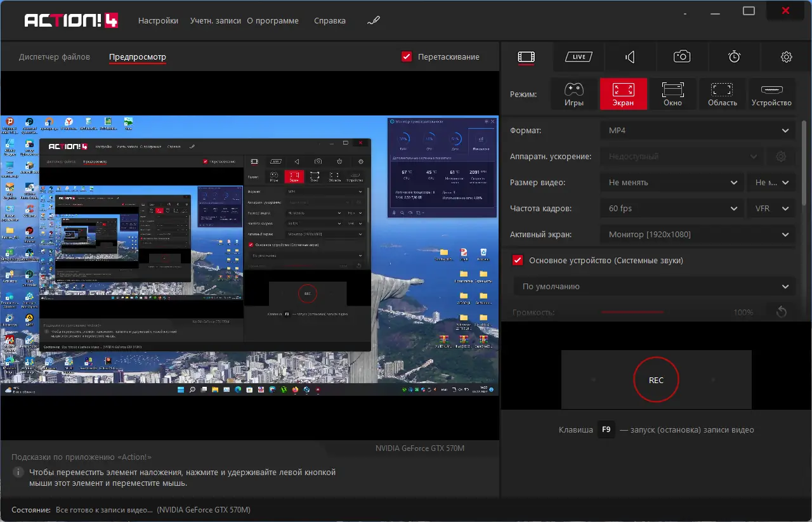
Task: Uncheck Основное устройство (Системные звуки)
Action: coord(518,261)
